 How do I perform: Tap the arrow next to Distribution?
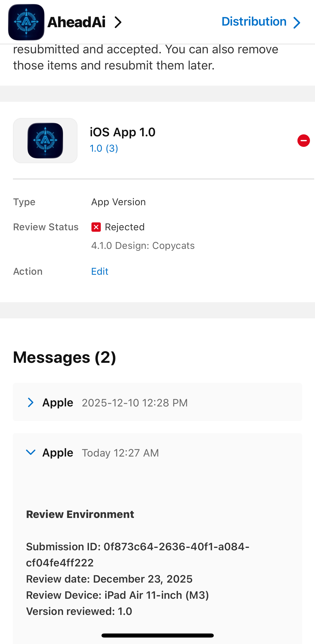tap(297, 23)
